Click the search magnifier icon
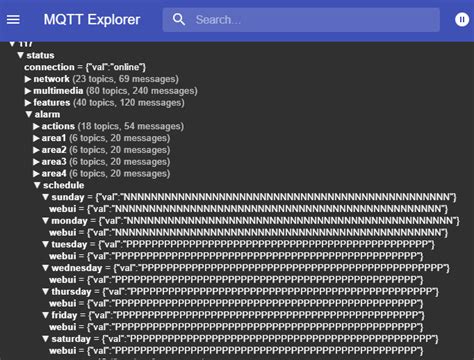This screenshot has width=474, height=360. pos(179,19)
